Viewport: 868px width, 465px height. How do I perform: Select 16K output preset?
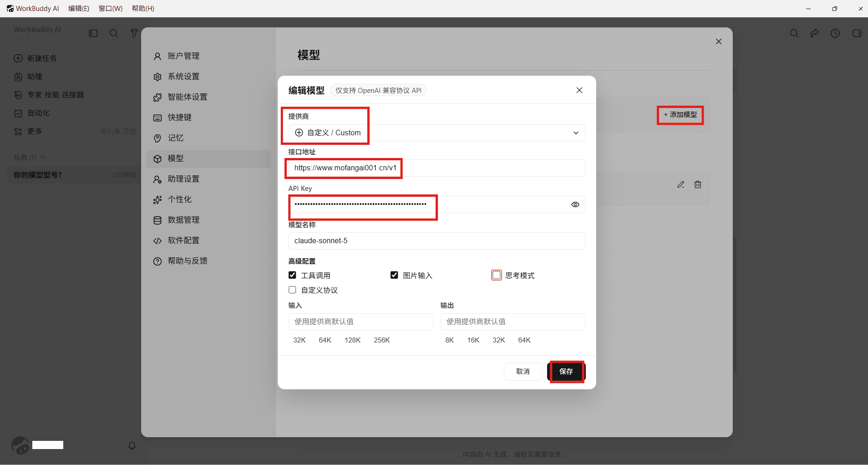point(473,340)
